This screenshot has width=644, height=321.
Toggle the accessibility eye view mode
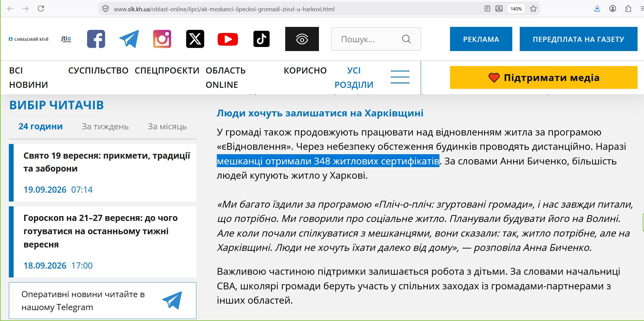pyautogui.click(x=302, y=39)
